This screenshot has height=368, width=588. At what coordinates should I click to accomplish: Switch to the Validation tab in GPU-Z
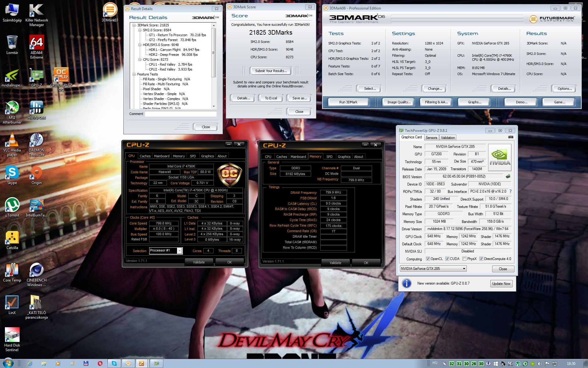(x=448, y=138)
